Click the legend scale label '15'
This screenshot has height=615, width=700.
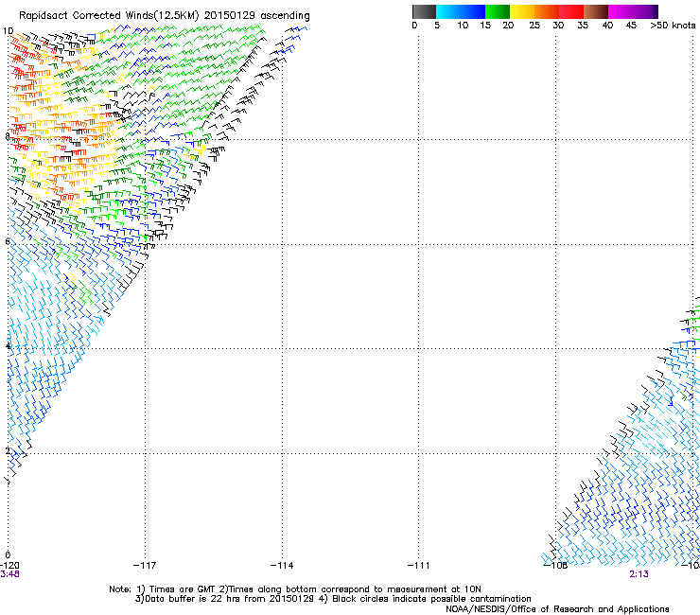[485, 26]
